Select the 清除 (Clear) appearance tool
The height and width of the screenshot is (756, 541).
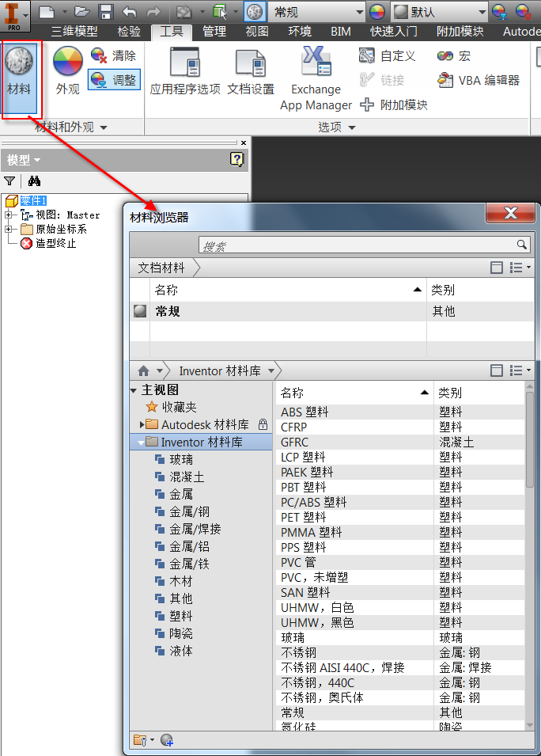coord(113,55)
